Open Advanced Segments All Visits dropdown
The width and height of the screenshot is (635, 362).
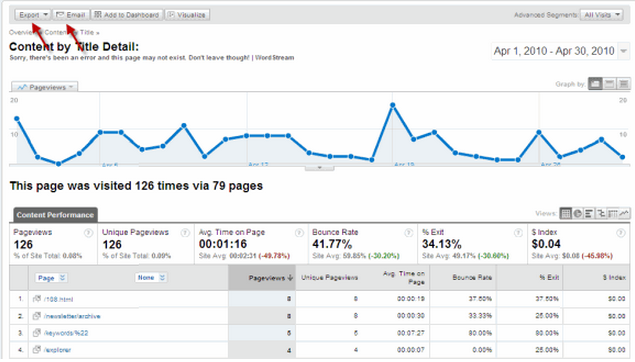(x=601, y=15)
